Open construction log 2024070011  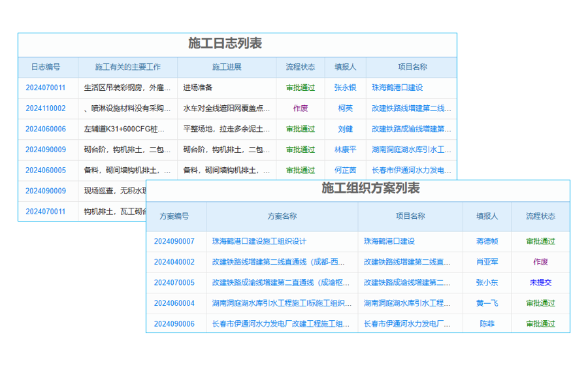pyautogui.click(x=45, y=88)
